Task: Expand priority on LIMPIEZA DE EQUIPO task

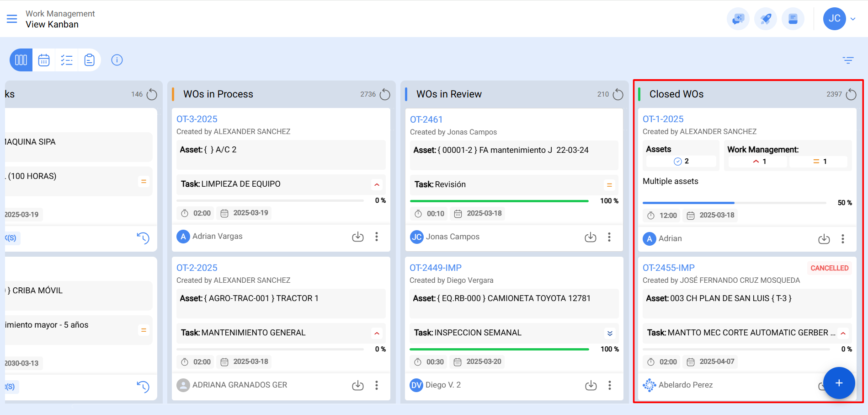Action: (x=377, y=184)
